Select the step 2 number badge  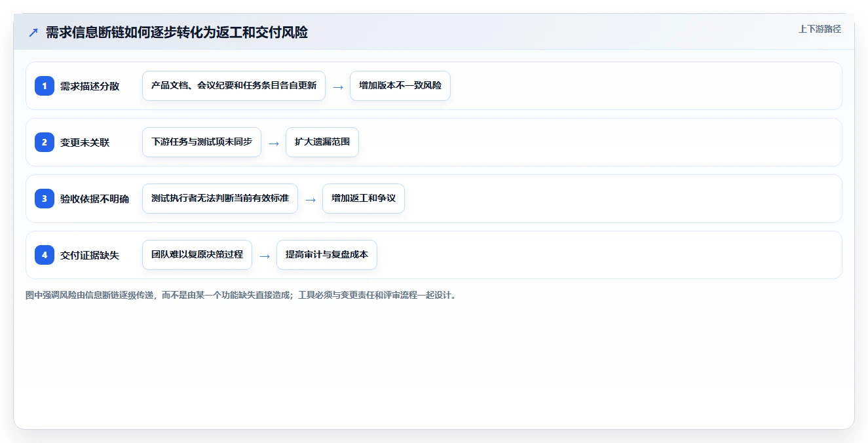pyautogui.click(x=45, y=142)
